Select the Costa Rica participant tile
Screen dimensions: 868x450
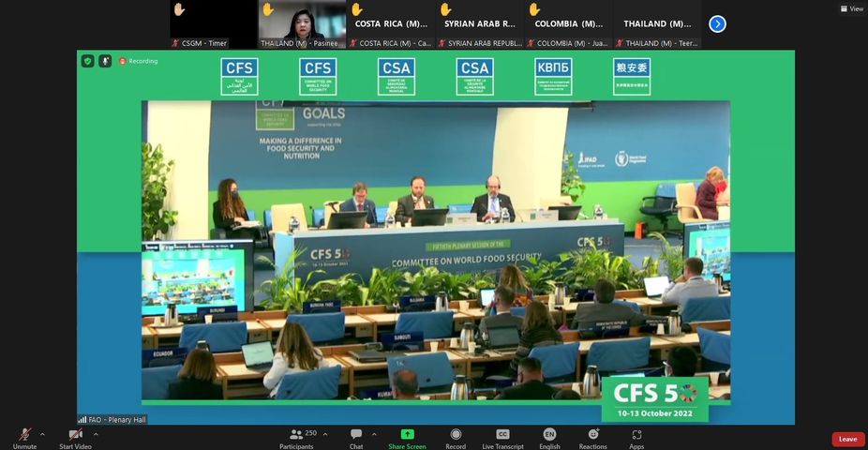391,24
